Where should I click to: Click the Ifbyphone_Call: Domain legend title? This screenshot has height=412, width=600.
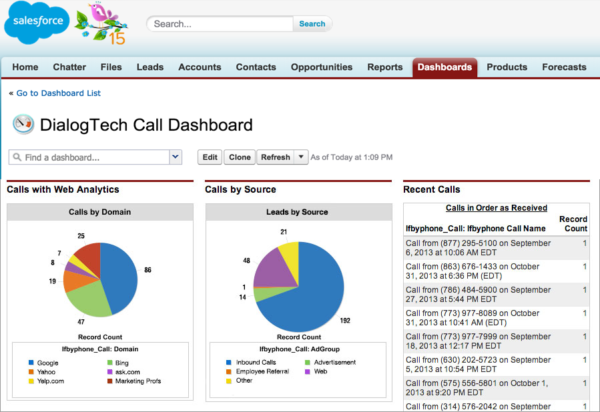click(100, 349)
